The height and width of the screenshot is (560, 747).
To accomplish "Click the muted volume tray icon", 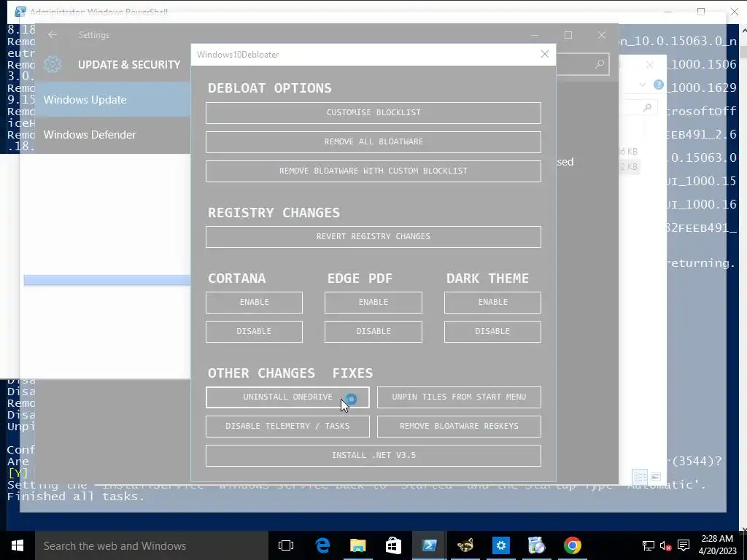I will pyautogui.click(x=665, y=545).
